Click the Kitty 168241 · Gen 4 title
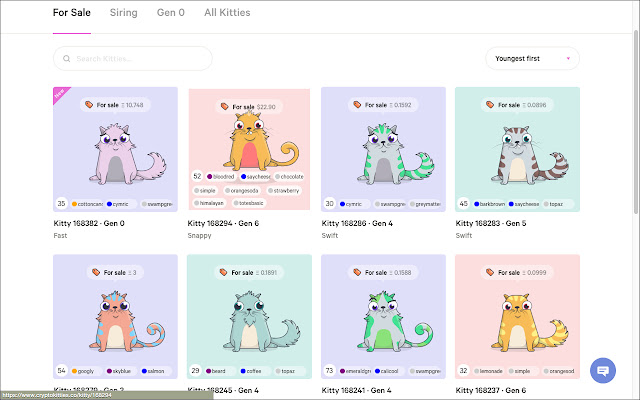The width and height of the screenshot is (640, 400). point(356,390)
